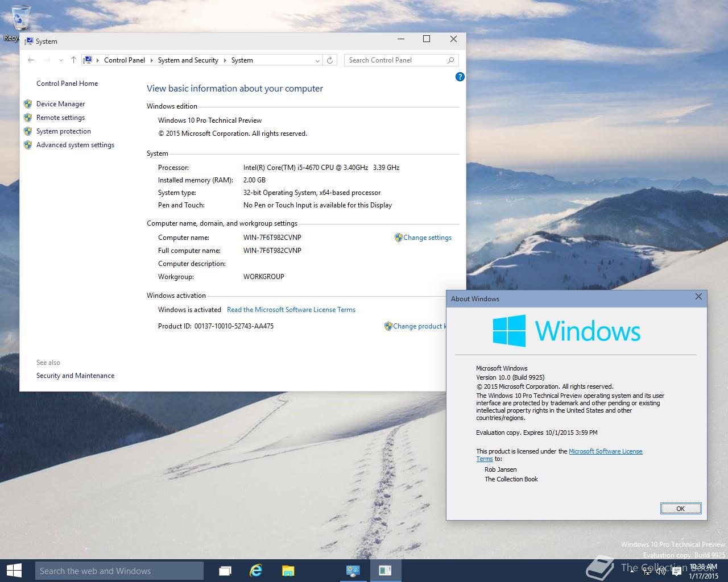Launch Internet Explorer from taskbar

pyautogui.click(x=257, y=571)
